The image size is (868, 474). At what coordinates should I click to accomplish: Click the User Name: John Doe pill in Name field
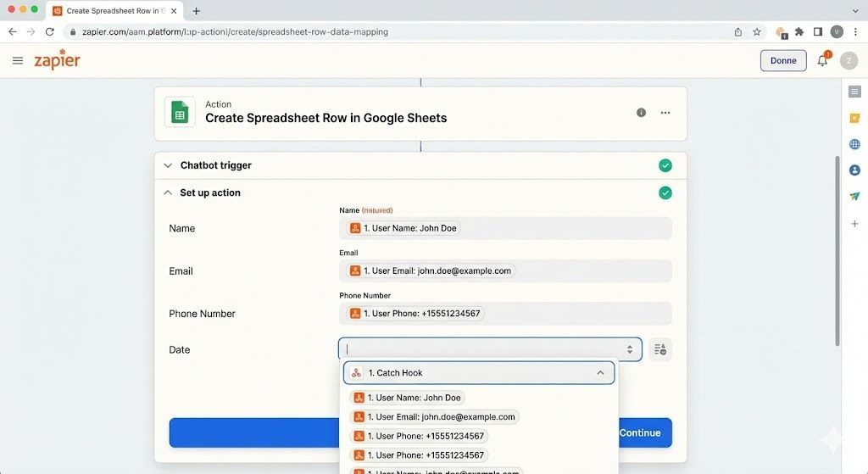[403, 228]
